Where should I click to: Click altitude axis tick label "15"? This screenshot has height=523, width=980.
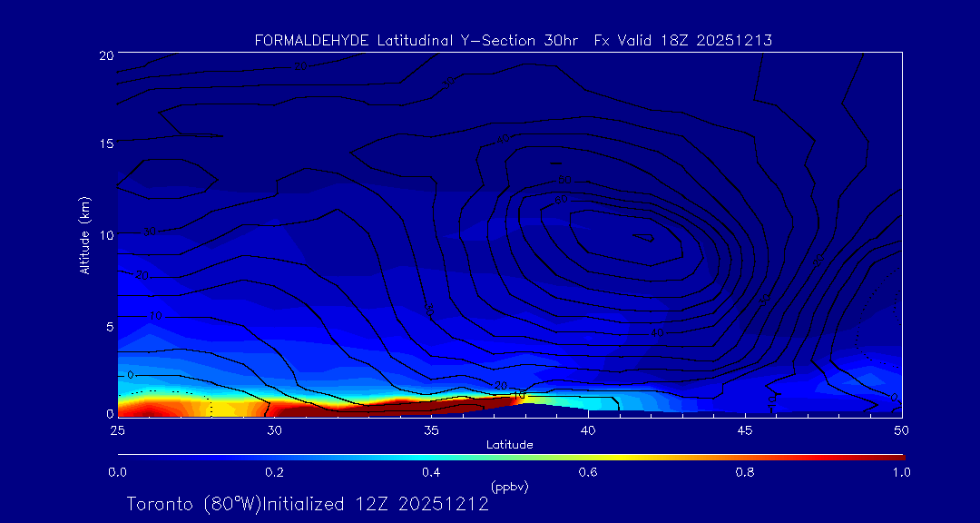[x=105, y=143]
